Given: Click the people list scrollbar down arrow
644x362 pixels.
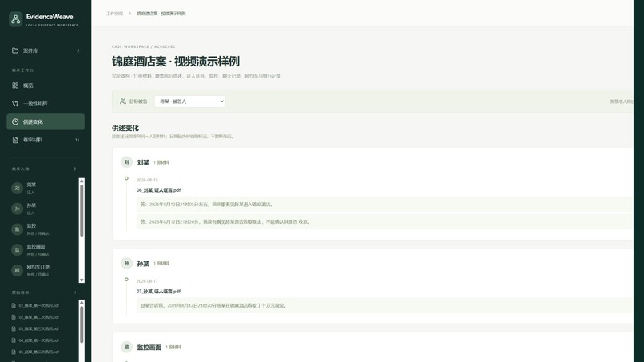Looking at the screenshot, I should click(81, 280).
